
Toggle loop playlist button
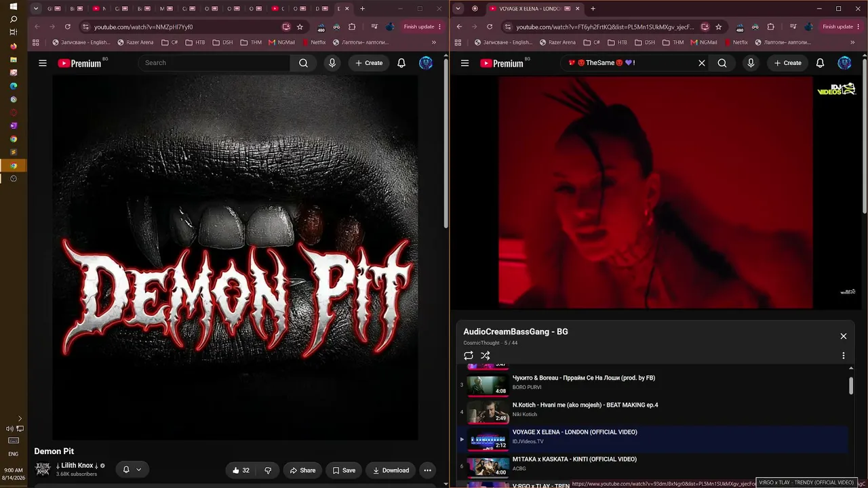pyautogui.click(x=469, y=356)
